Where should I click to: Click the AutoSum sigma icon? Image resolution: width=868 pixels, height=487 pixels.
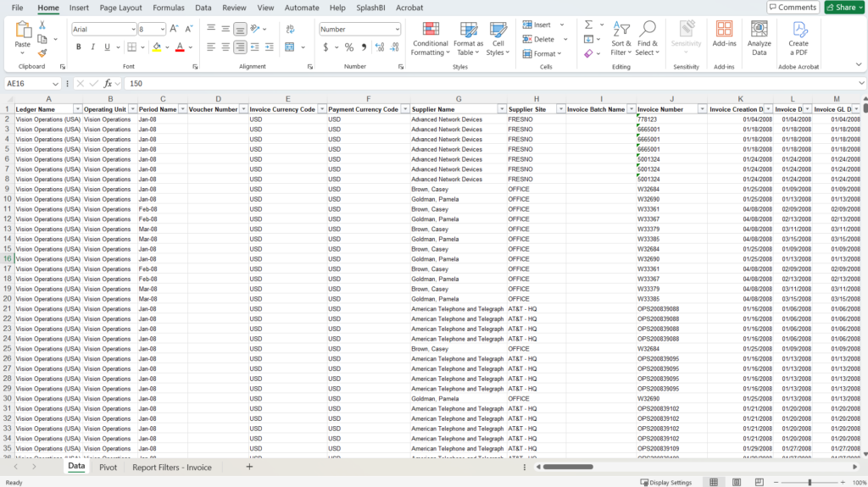pos(588,25)
